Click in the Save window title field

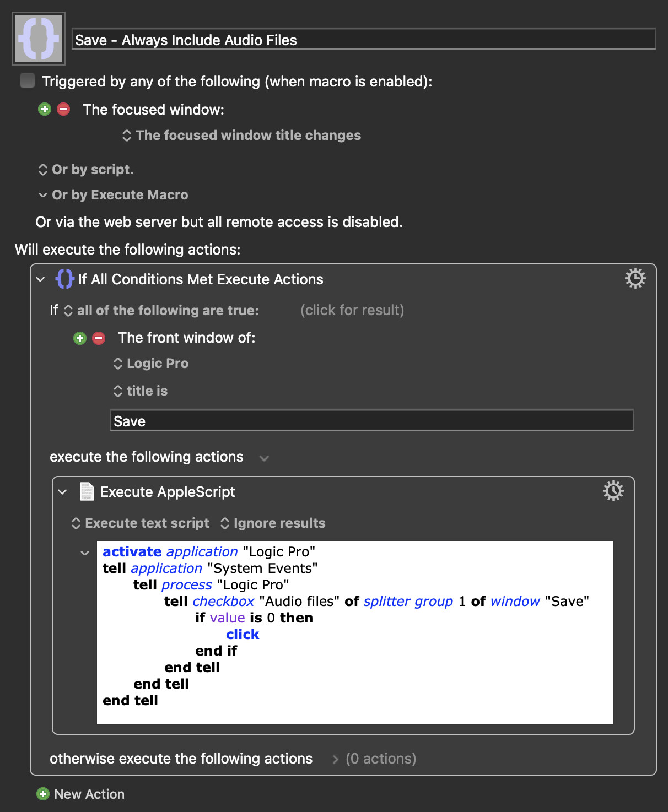point(372,420)
